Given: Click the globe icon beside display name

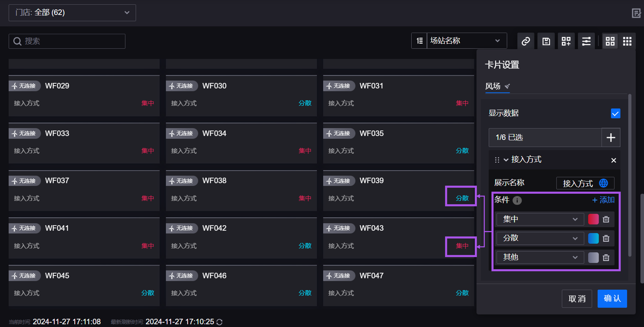Looking at the screenshot, I should pyautogui.click(x=603, y=183).
